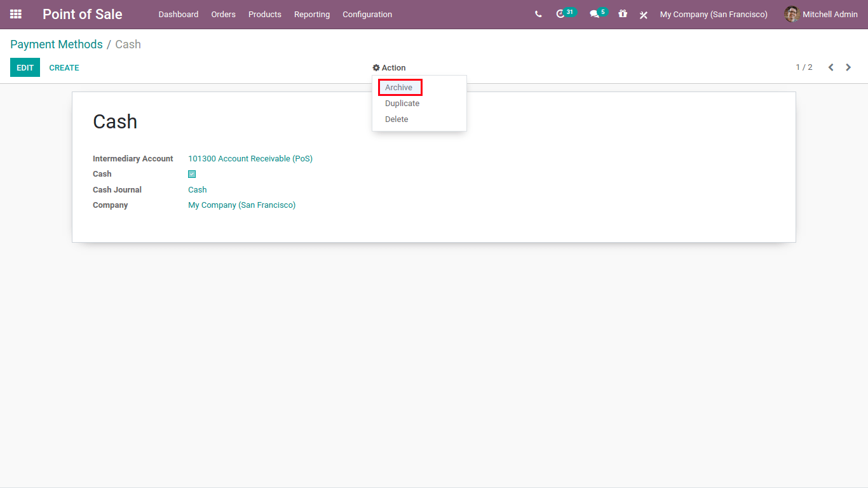Click the 1 / 2 pager counter
868x488 pixels.
804,67
